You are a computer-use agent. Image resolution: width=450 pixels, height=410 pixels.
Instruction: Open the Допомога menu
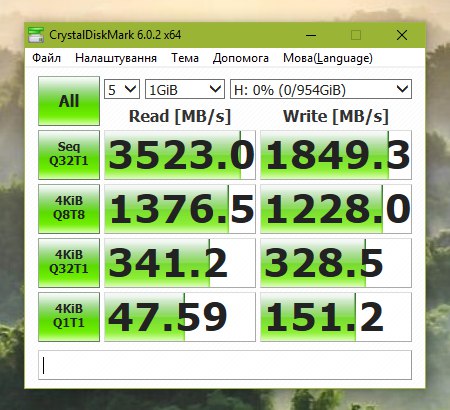241,58
